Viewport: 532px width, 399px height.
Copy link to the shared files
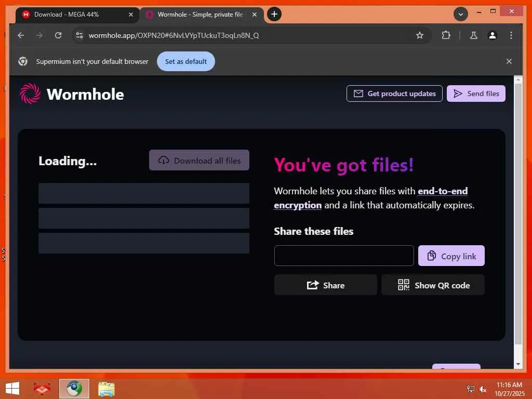[451, 256]
